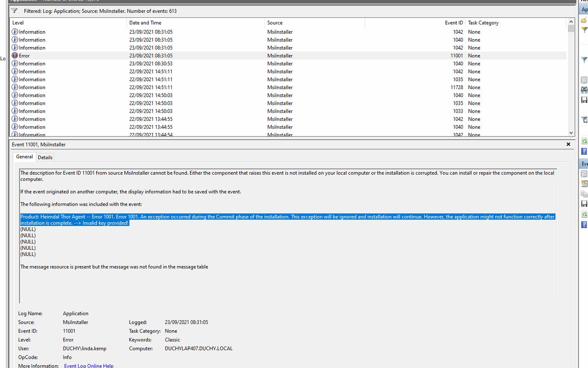Click Computer value DUCHYLAP407.DUCHY.LOCAL
Screen dimensions: 588x368
tap(199, 348)
